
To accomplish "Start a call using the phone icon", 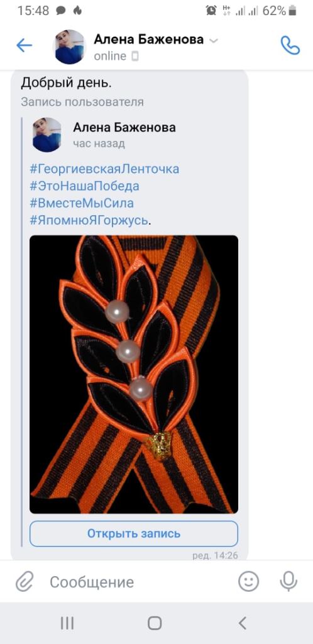I will point(290,45).
